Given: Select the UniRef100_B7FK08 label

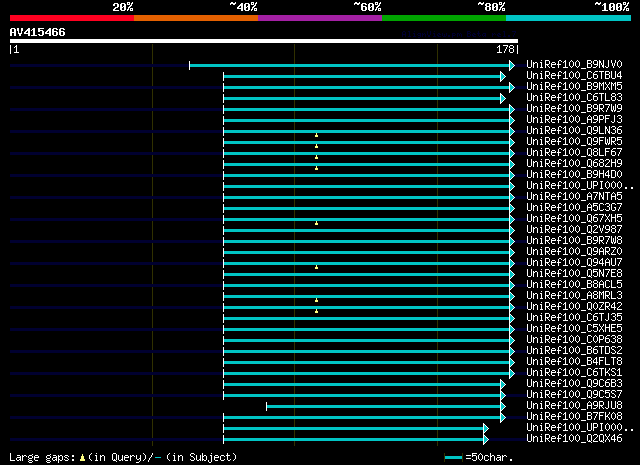Looking at the screenshot, I should [x=574, y=417].
